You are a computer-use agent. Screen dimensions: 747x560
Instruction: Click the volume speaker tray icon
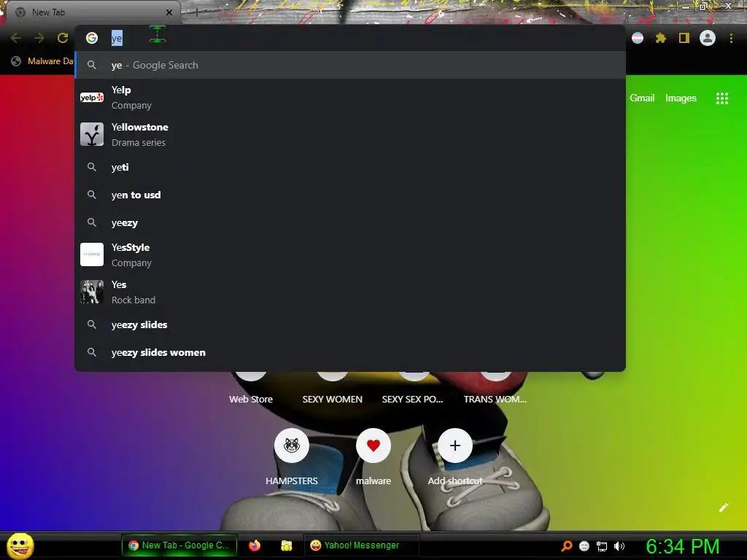click(619, 545)
